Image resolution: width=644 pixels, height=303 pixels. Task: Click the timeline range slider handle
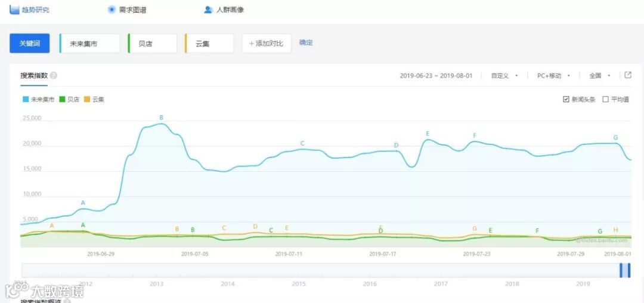(x=625, y=271)
